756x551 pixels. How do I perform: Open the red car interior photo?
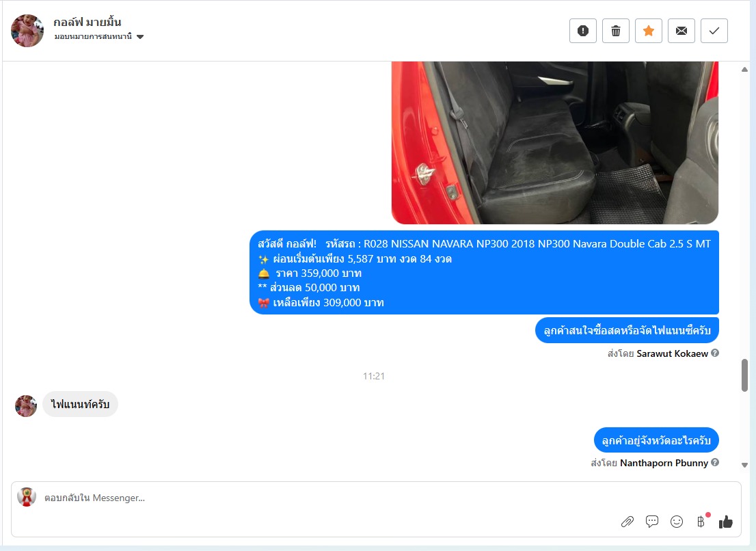(555, 143)
